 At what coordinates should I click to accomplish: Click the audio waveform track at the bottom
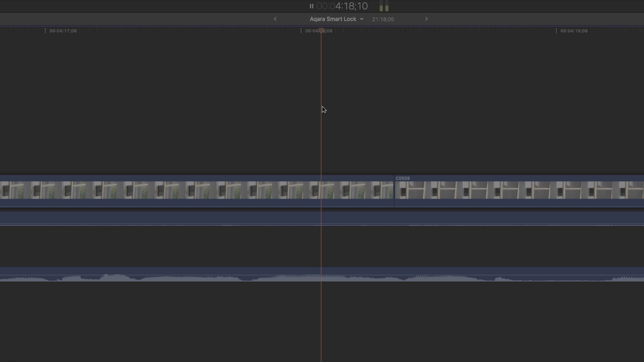pyautogui.click(x=175, y=276)
